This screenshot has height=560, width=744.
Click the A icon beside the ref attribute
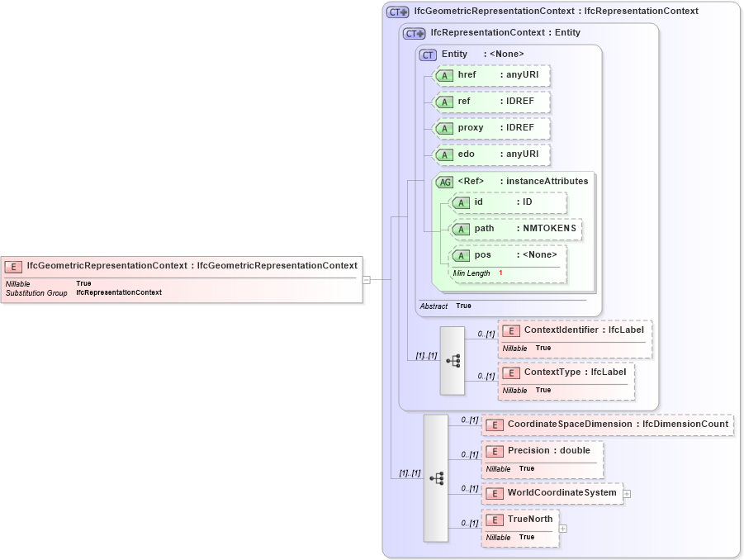point(444,102)
